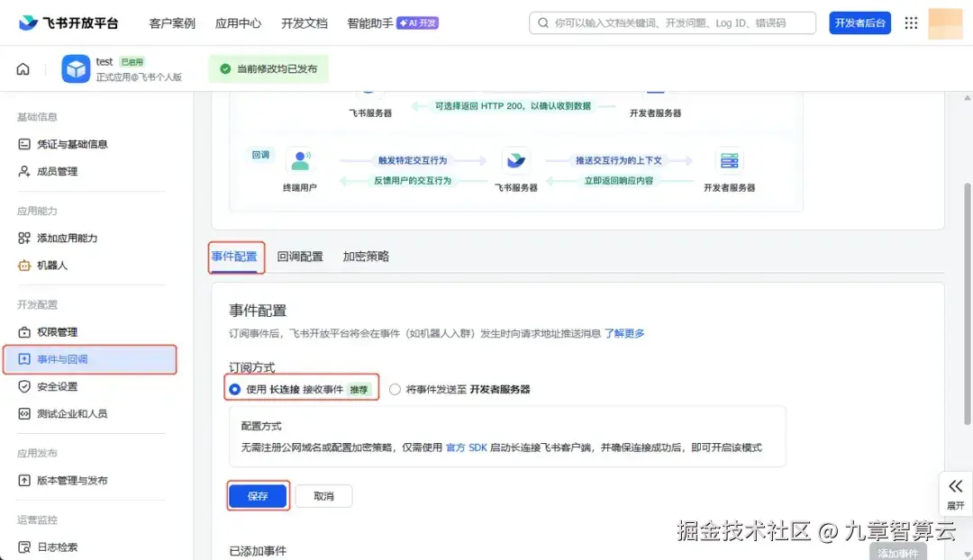
Task: Expand the 展开 side panel
Action: coord(956,493)
